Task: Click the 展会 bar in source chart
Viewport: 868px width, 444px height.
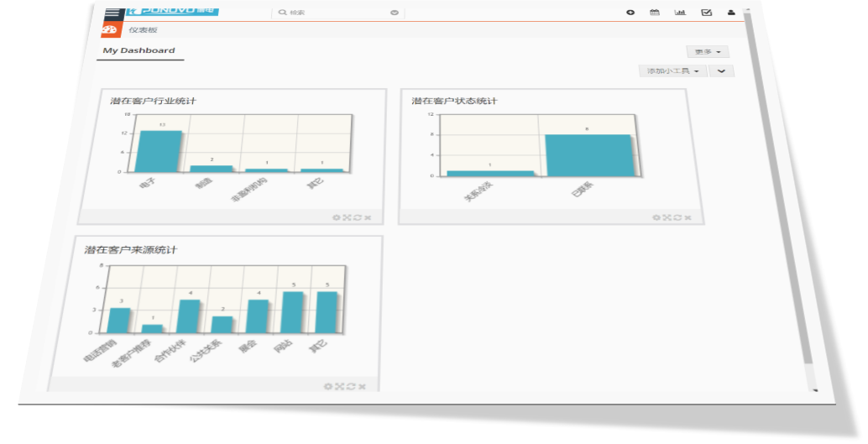Action: coord(258,316)
